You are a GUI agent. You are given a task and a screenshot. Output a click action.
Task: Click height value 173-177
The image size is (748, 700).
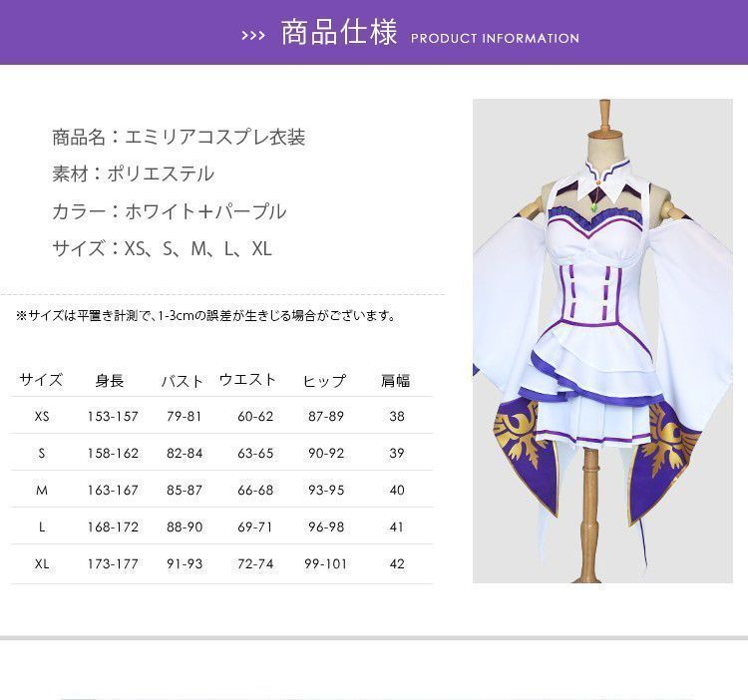[x=113, y=563]
